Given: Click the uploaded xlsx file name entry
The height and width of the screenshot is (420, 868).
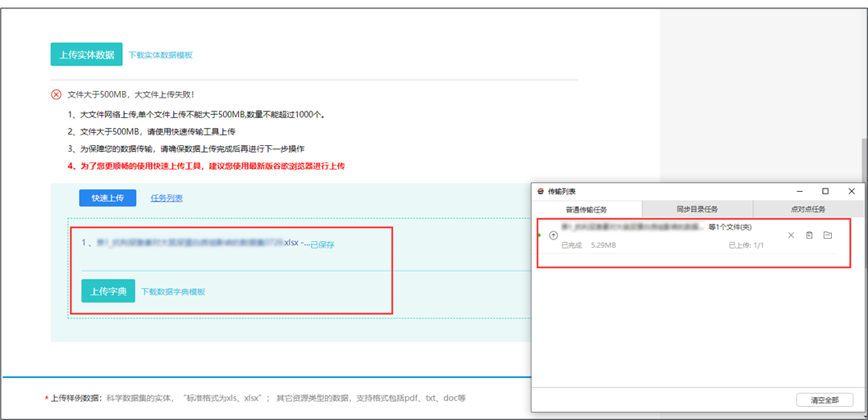Looking at the screenshot, I should (x=197, y=244).
